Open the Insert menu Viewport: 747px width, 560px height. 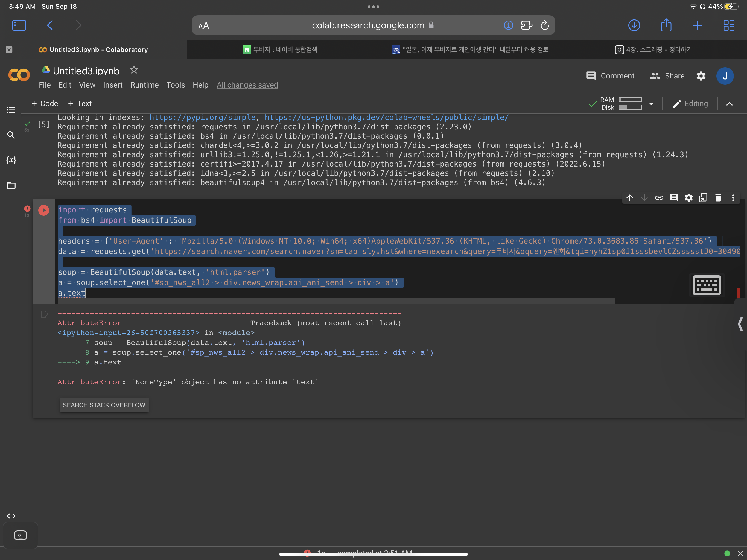(x=113, y=85)
